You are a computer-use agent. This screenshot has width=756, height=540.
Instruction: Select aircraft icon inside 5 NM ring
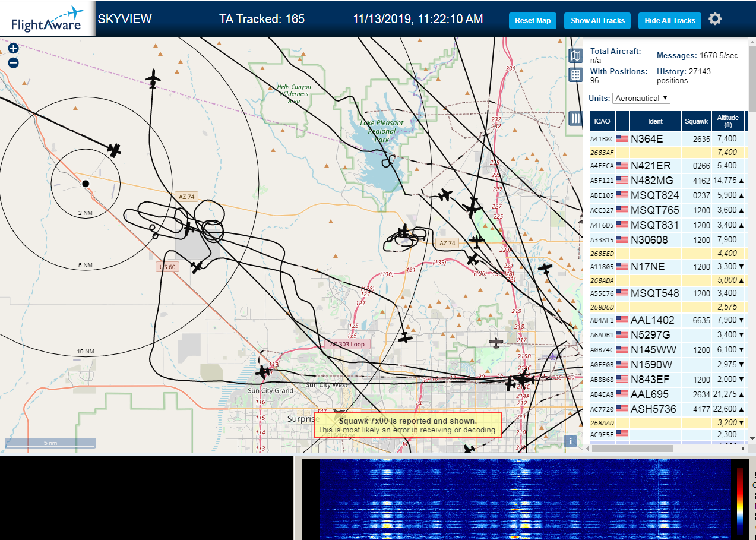tap(114, 149)
